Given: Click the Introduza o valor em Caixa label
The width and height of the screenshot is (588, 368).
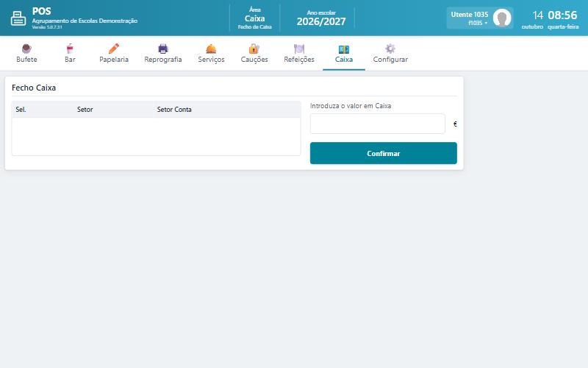Looking at the screenshot, I should (351, 106).
